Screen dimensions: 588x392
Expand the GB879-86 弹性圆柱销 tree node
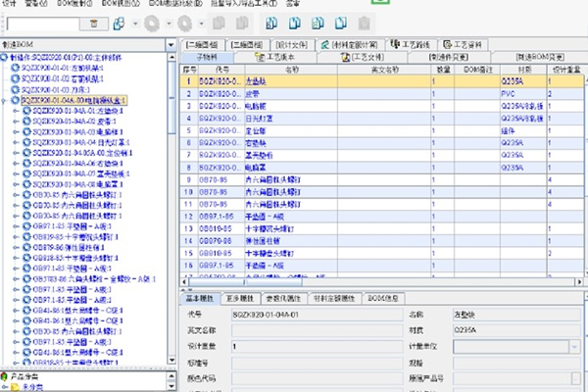16,248
